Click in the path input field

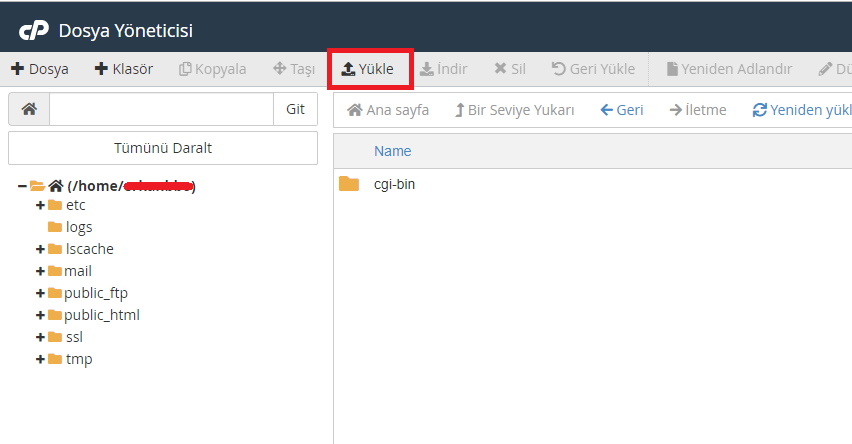[160, 109]
